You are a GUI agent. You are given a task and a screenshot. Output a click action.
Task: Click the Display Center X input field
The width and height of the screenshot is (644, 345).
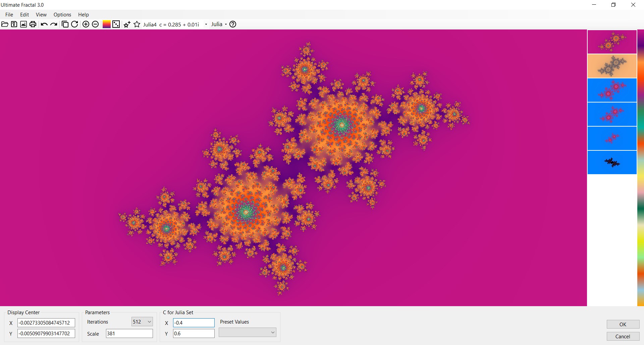click(46, 323)
